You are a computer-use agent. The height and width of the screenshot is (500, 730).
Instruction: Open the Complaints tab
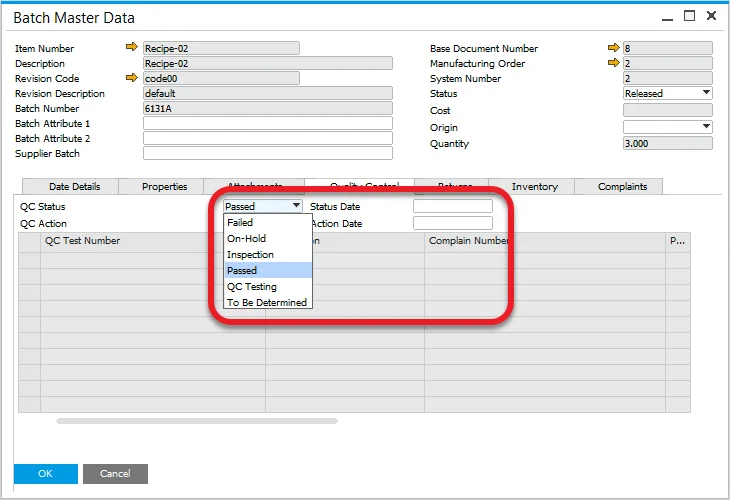pyautogui.click(x=622, y=187)
